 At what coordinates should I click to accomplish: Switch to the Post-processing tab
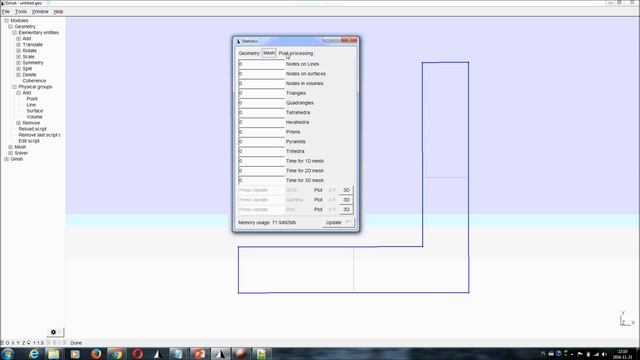(x=296, y=53)
